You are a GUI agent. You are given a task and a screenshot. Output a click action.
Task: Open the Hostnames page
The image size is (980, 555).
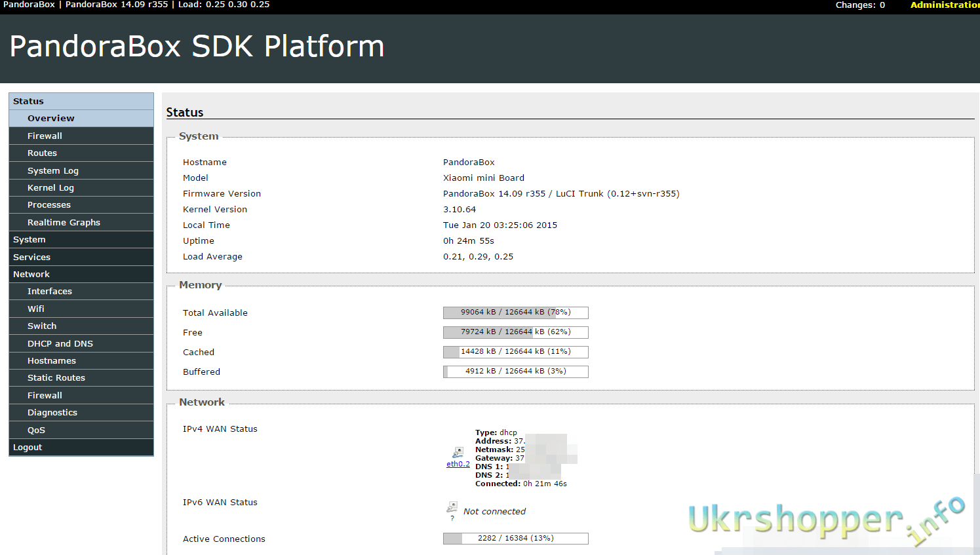[x=81, y=361]
